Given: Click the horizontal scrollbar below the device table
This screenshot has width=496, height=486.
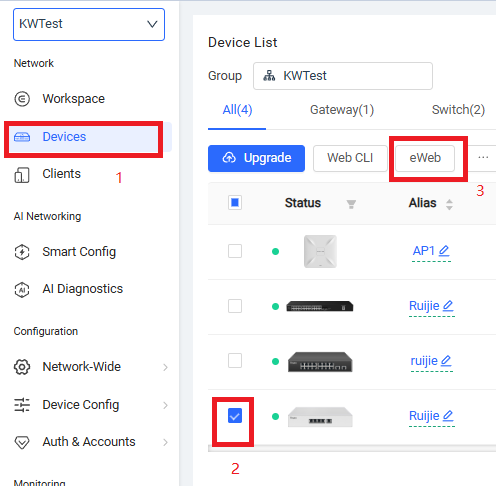Looking at the screenshot, I should [352, 448].
